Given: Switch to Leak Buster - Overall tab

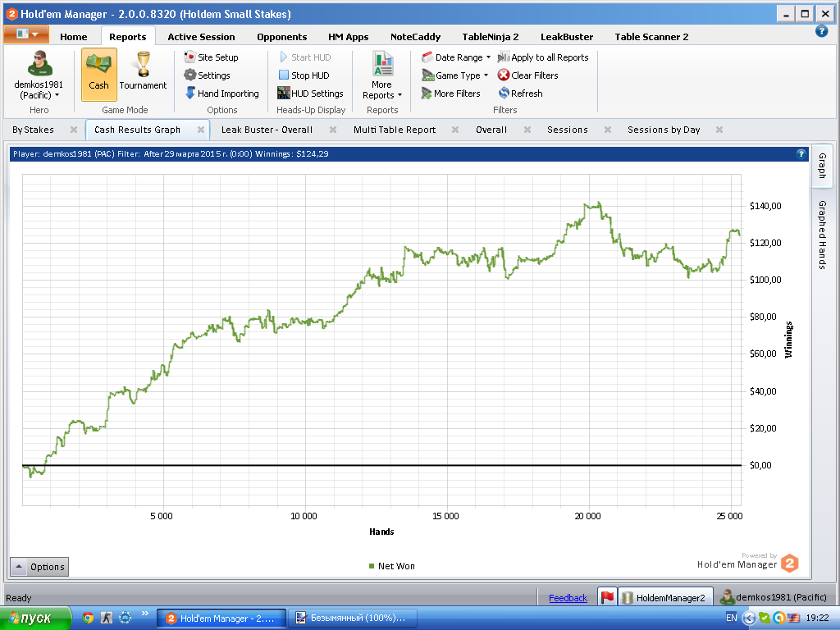Looking at the screenshot, I should [x=267, y=130].
